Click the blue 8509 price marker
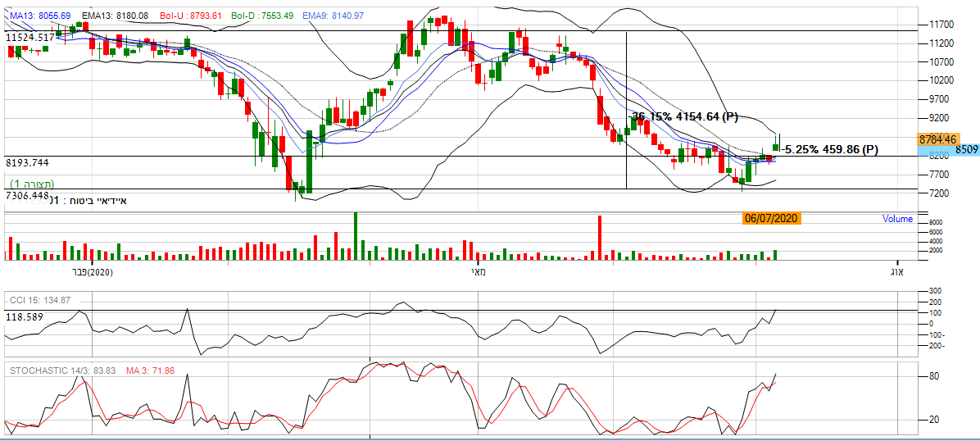 point(967,150)
